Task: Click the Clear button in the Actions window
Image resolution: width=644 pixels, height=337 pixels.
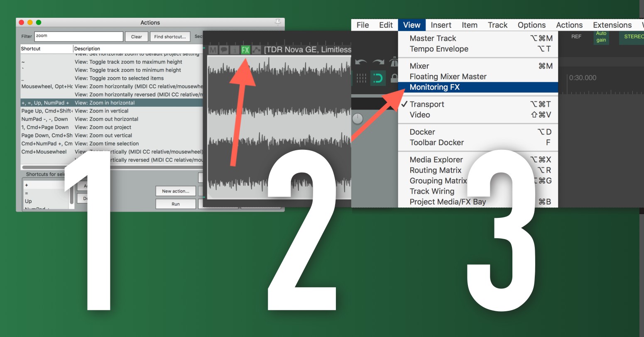Action: (136, 37)
